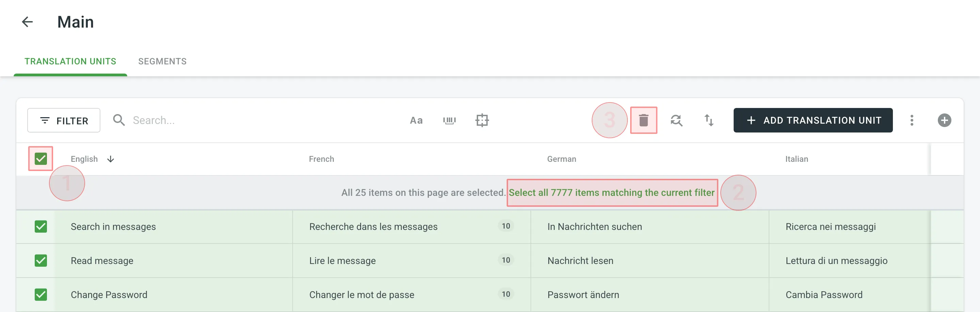
Task: Click inside the Search input field
Action: pyautogui.click(x=171, y=120)
